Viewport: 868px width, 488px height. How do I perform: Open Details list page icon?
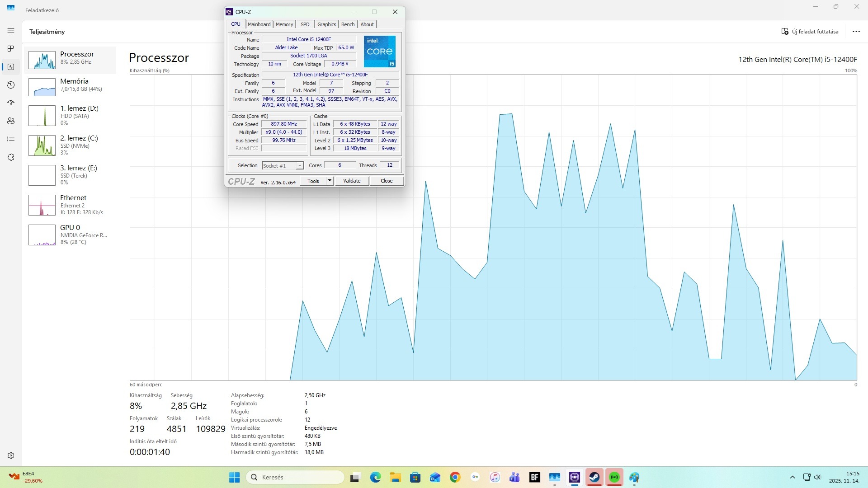(x=11, y=139)
